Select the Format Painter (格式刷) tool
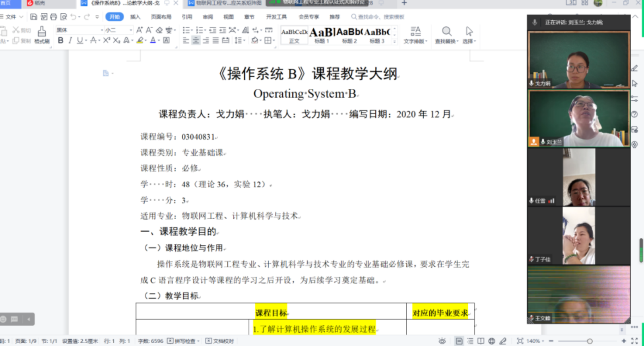The width and height of the screenshot is (644, 346). [x=42, y=35]
